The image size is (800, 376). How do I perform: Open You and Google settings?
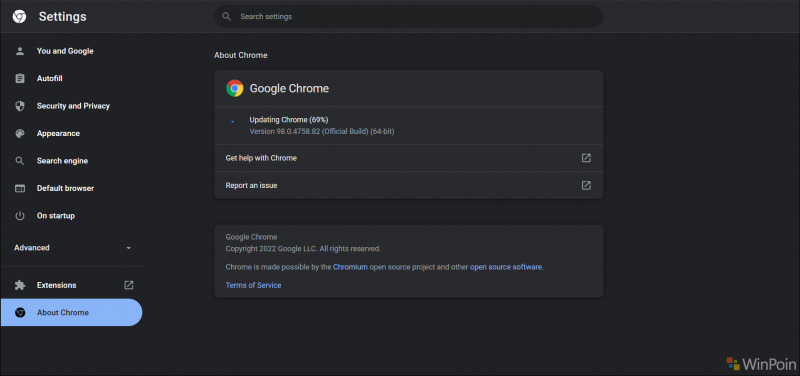click(65, 51)
